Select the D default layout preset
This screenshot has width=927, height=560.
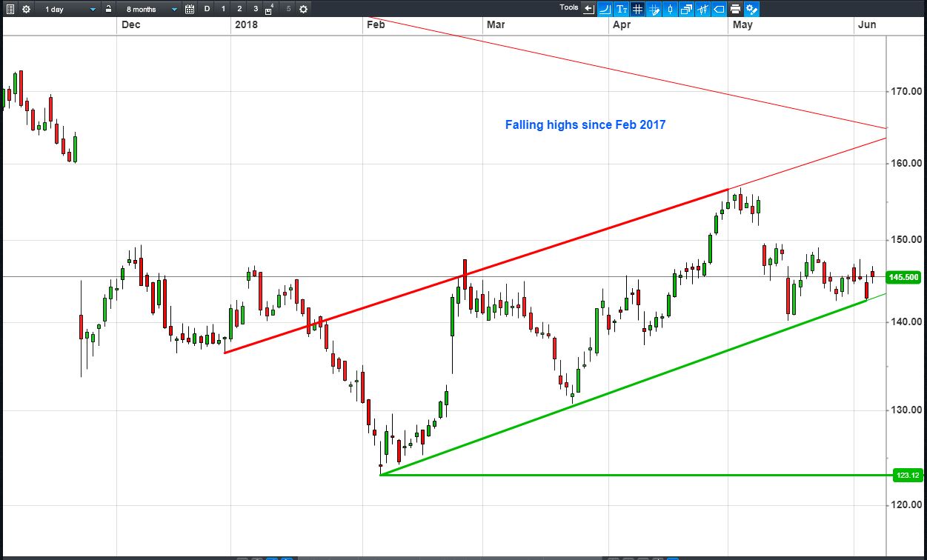(207, 9)
